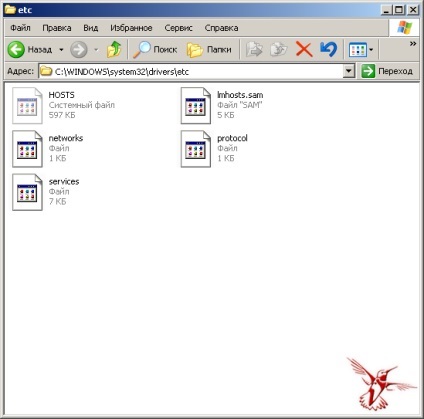Open the Файл menu
Viewport: 424px width, 419px height.
coord(20,28)
